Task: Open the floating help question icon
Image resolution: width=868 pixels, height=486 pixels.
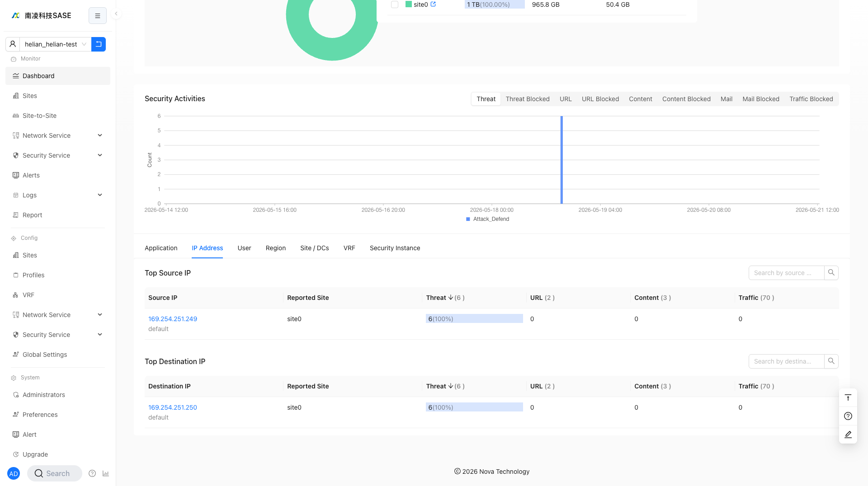Action: coord(848,416)
